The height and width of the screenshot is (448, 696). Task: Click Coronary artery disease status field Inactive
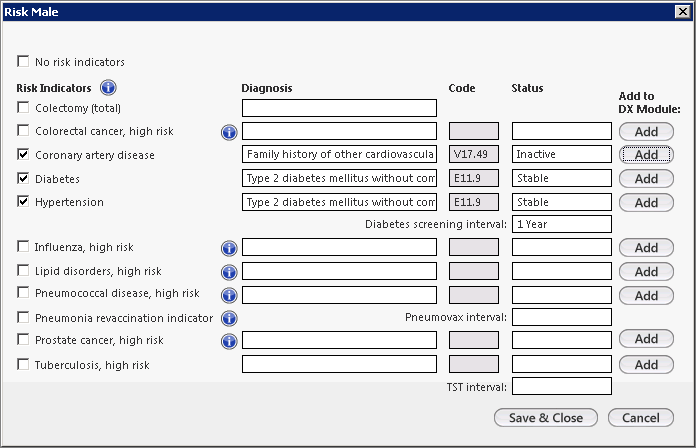coord(561,155)
